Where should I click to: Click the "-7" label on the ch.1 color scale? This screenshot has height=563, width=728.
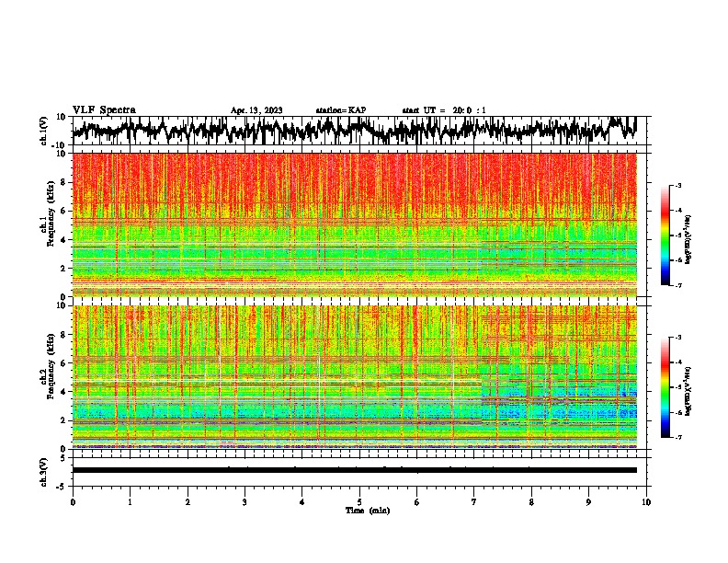pyautogui.click(x=678, y=285)
